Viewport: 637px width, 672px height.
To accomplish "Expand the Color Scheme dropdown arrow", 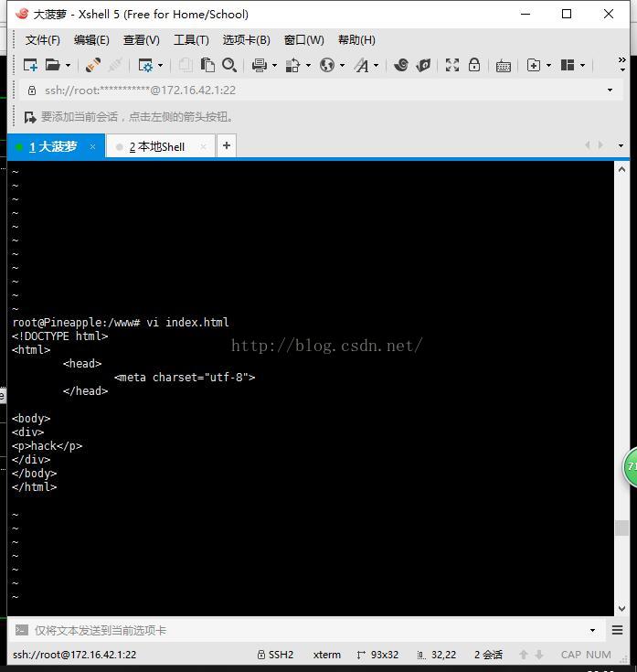I will 308,66.
